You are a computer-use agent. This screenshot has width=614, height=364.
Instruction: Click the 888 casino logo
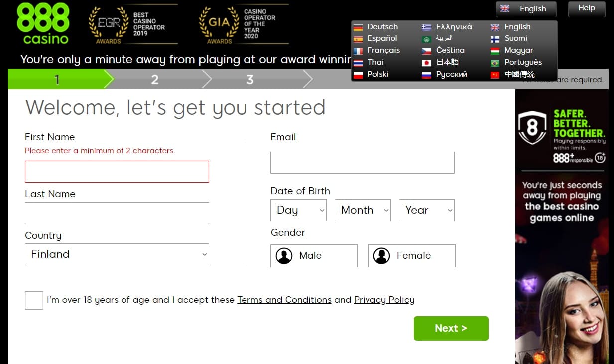click(43, 23)
